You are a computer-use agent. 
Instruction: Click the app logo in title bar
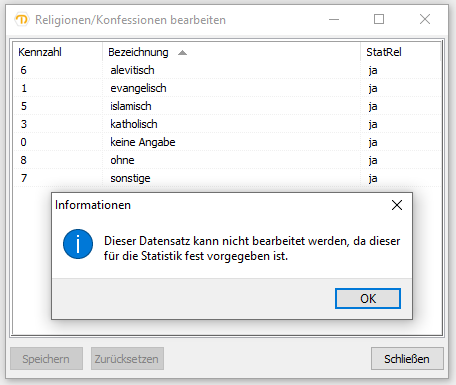22,20
